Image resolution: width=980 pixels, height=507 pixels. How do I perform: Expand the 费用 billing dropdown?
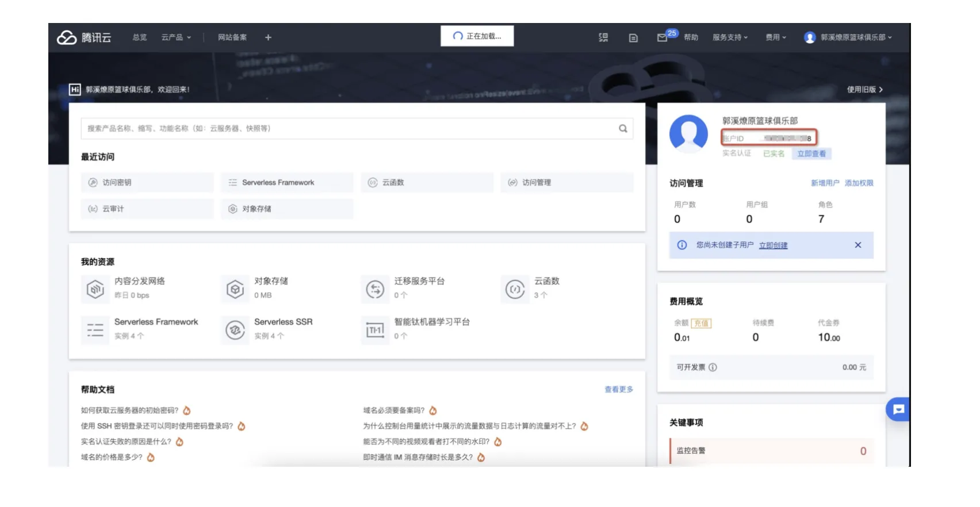775,37
